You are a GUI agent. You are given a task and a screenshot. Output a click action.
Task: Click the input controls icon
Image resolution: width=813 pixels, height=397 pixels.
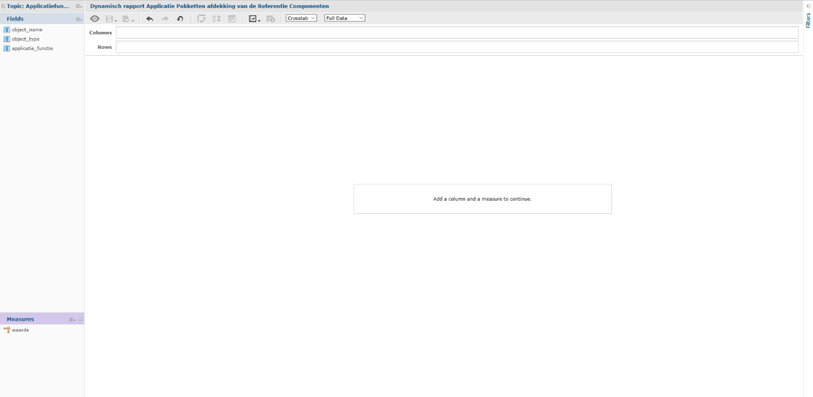232,19
